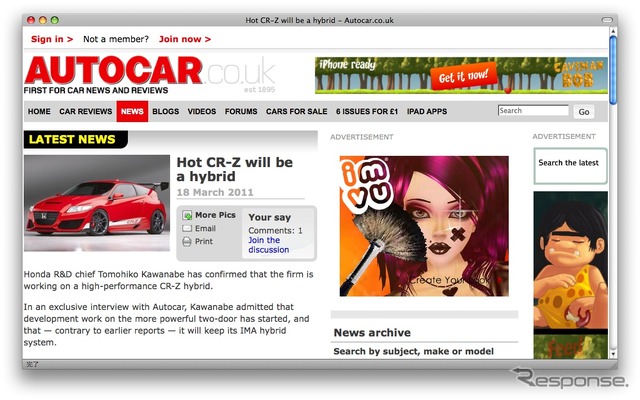Open the VIDEOS menu item

(202, 111)
